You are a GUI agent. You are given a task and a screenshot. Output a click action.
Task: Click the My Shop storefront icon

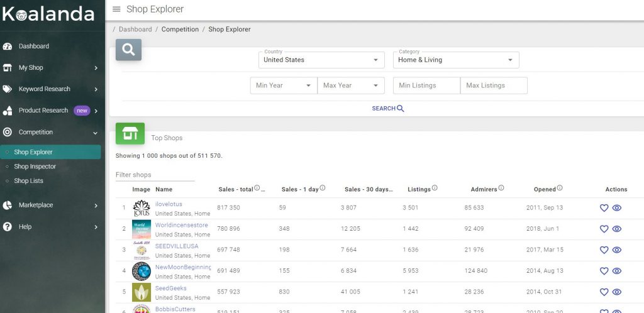(x=8, y=68)
